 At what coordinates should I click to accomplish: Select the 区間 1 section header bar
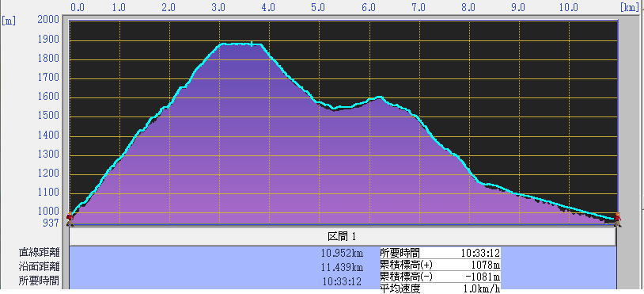[343, 236]
